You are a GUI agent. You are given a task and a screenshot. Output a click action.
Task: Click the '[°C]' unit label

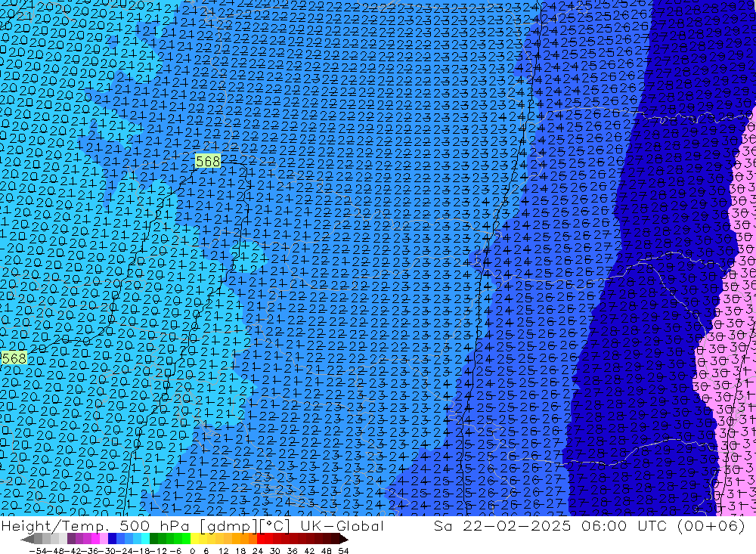point(274,526)
